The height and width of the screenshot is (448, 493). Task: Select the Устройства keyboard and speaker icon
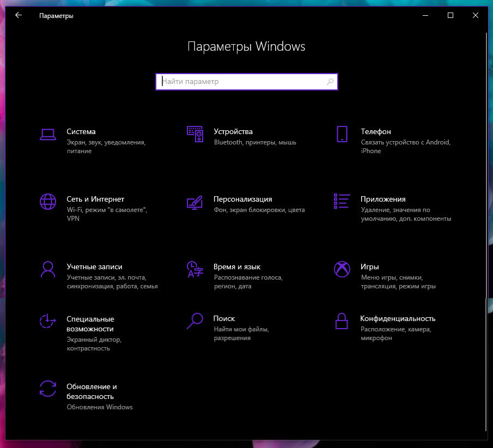[195, 134]
